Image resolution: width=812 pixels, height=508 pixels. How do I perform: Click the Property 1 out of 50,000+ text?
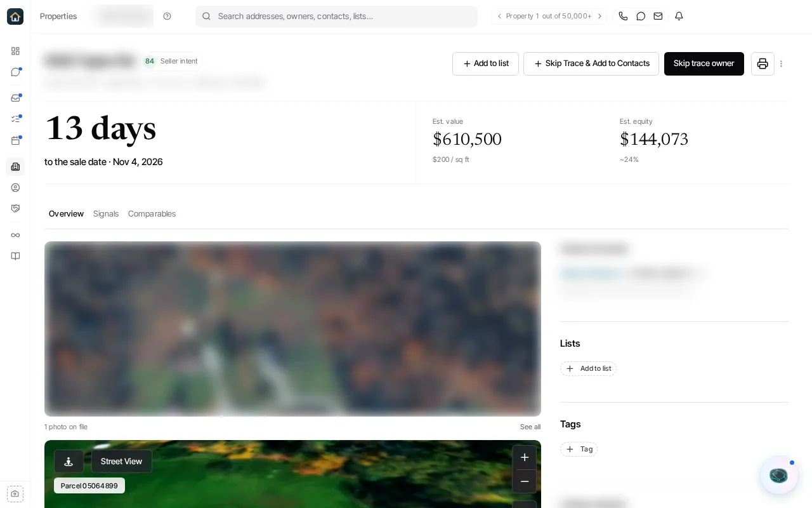(549, 17)
